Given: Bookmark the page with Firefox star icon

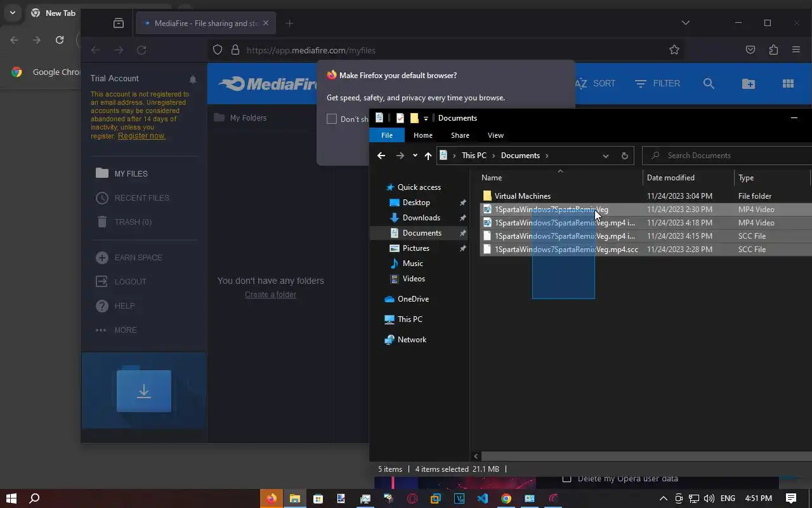Looking at the screenshot, I should coord(674,50).
